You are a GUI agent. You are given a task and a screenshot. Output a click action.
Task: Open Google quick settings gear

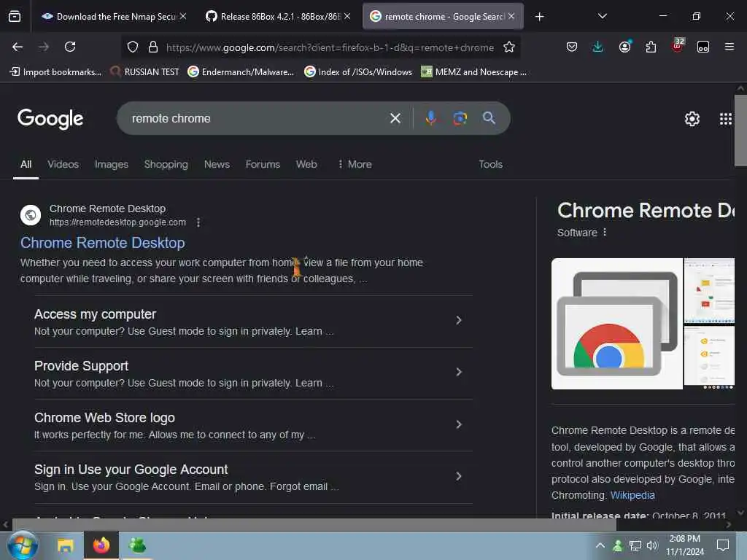692,119
